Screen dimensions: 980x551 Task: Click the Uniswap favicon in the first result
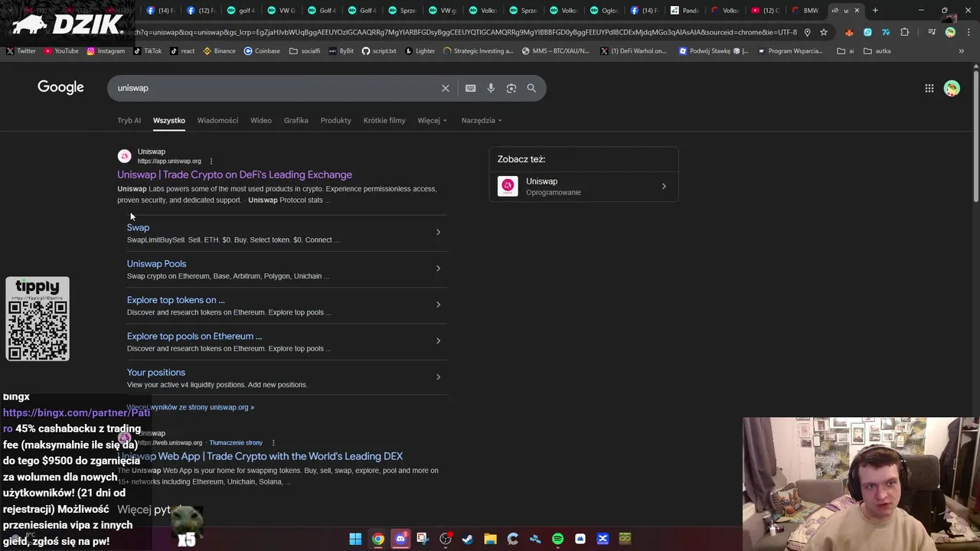click(x=124, y=156)
